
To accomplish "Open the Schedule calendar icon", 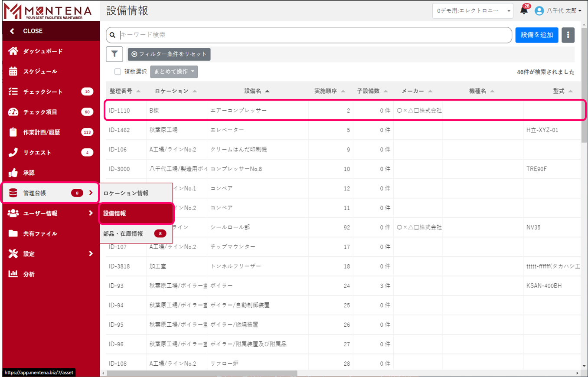I will [x=13, y=72].
